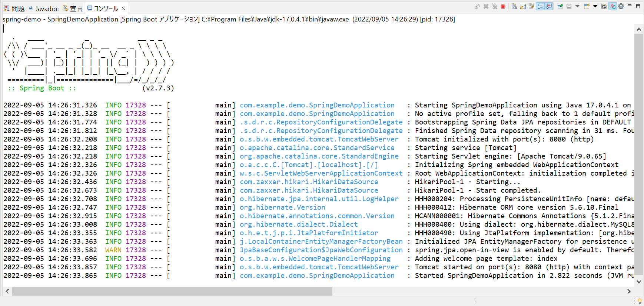Switch to the 宣言 tab
Screen dimensions: 644x306
tap(73, 9)
